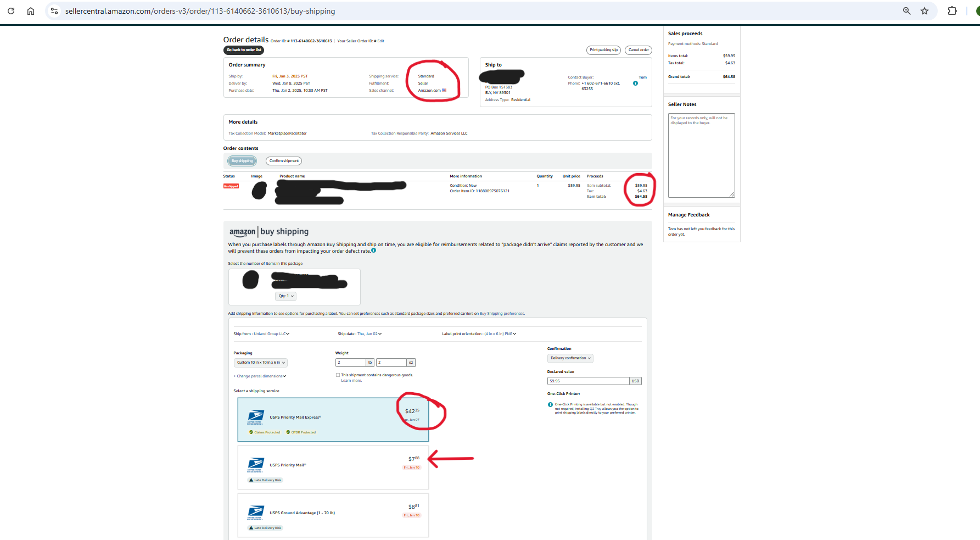Click the red Unshipped status badge
Image resolution: width=980 pixels, height=540 pixels.
point(231,186)
